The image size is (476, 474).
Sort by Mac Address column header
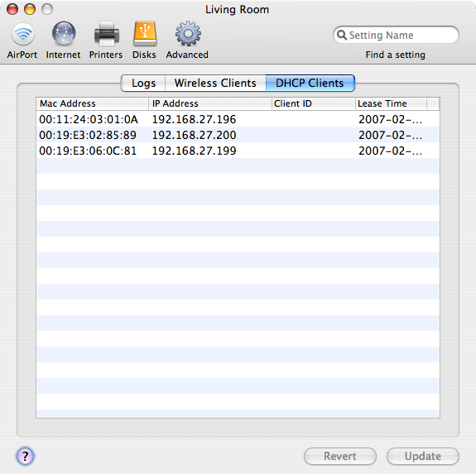tap(92, 103)
